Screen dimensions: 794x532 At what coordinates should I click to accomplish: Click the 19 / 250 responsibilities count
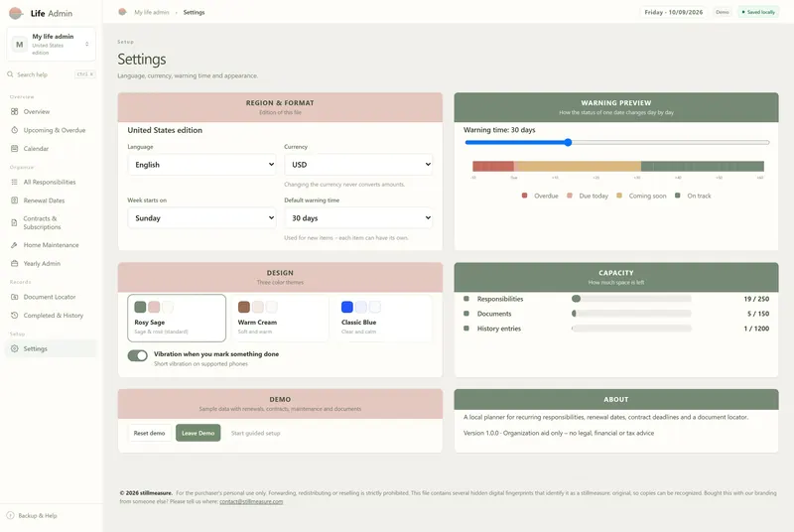pyautogui.click(x=756, y=299)
